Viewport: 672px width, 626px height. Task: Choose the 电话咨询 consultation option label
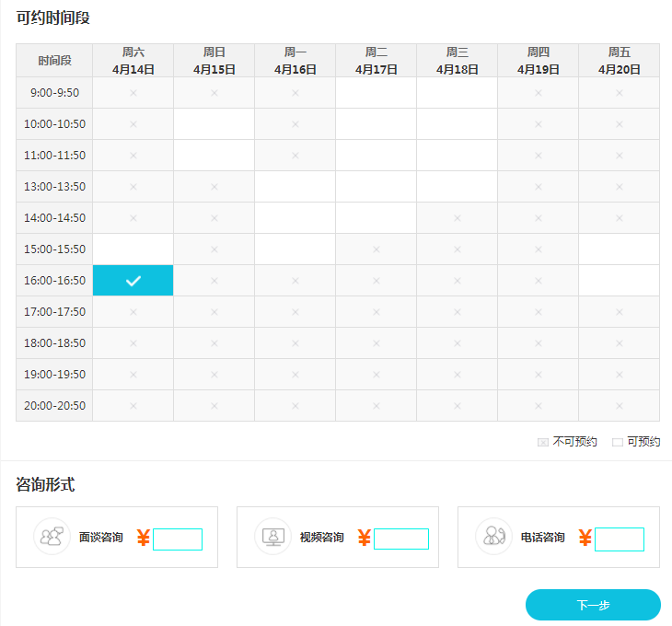click(x=542, y=538)
